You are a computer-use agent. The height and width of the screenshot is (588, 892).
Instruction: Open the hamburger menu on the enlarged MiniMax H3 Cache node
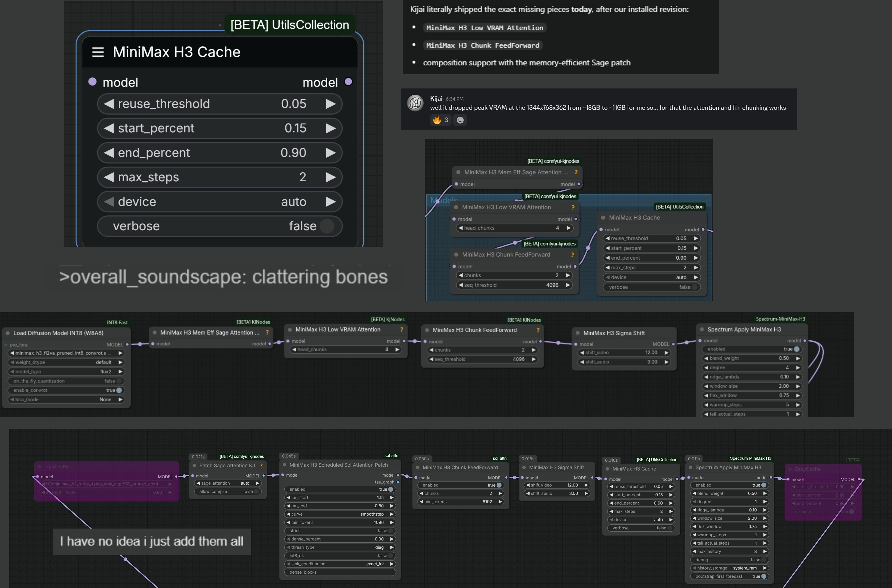(x=98, y=52)
